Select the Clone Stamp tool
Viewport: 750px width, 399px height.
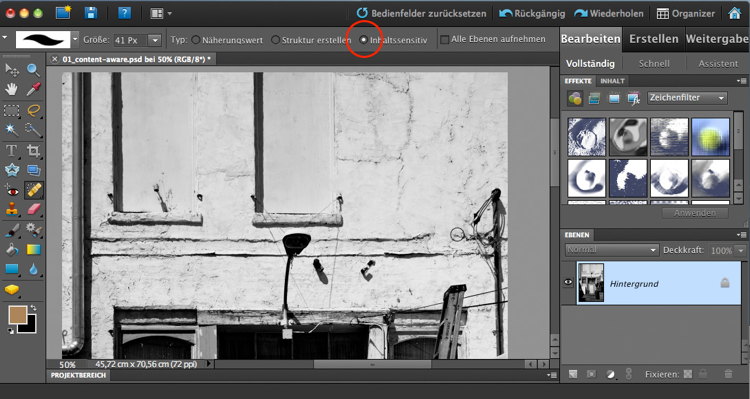click(x=11, y=210)
